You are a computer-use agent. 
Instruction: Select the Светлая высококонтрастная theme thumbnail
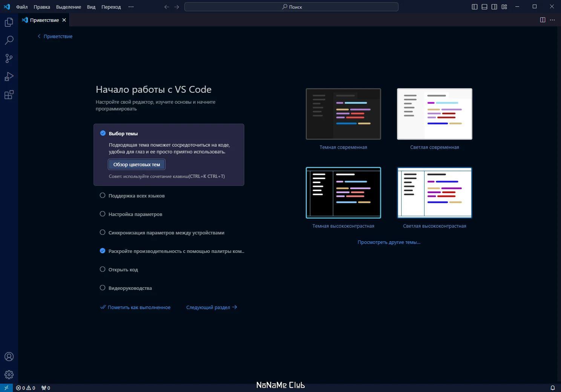[x=435, y=193]
